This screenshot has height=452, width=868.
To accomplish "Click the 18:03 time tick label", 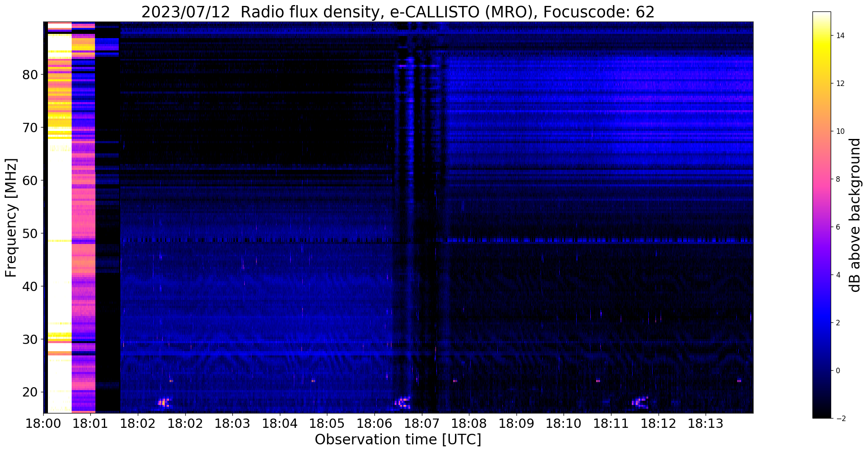I will [x=232, y=424].
